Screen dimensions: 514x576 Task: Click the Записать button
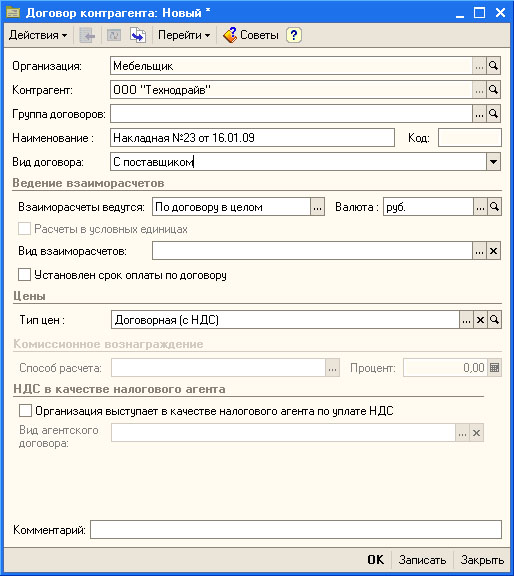422,560
